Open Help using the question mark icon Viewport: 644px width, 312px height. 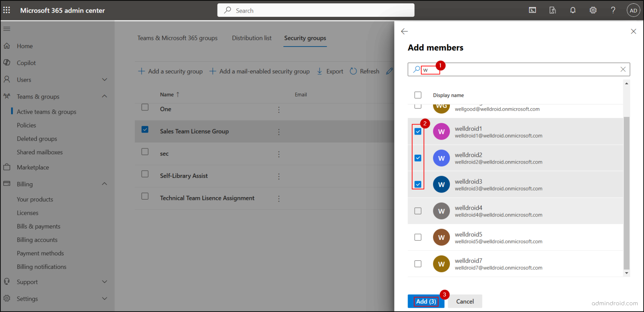point(613,10)
